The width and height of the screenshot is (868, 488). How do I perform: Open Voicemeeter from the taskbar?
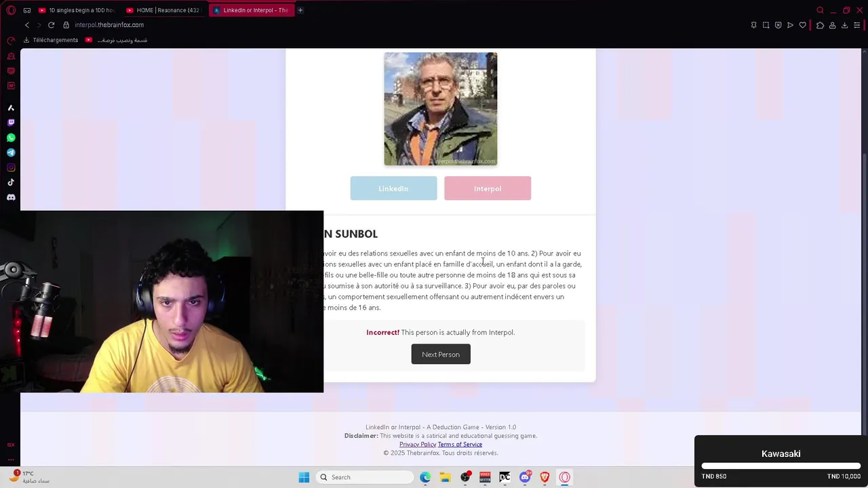pos(485,477)
